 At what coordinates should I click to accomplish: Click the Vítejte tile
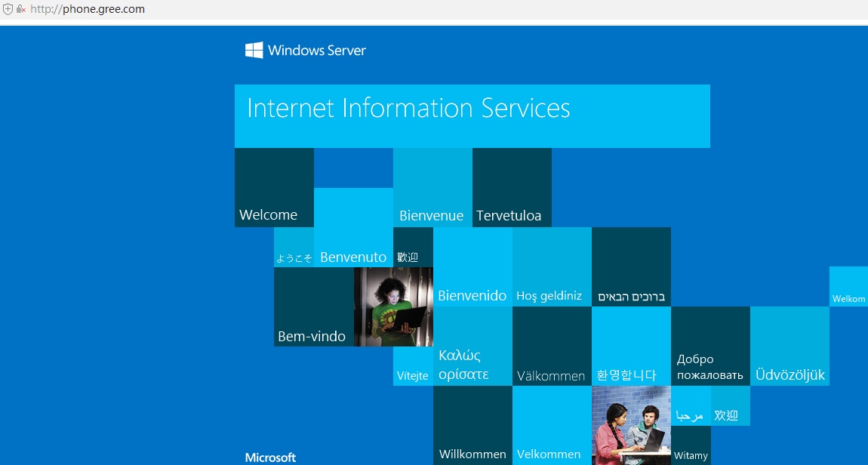413,366
